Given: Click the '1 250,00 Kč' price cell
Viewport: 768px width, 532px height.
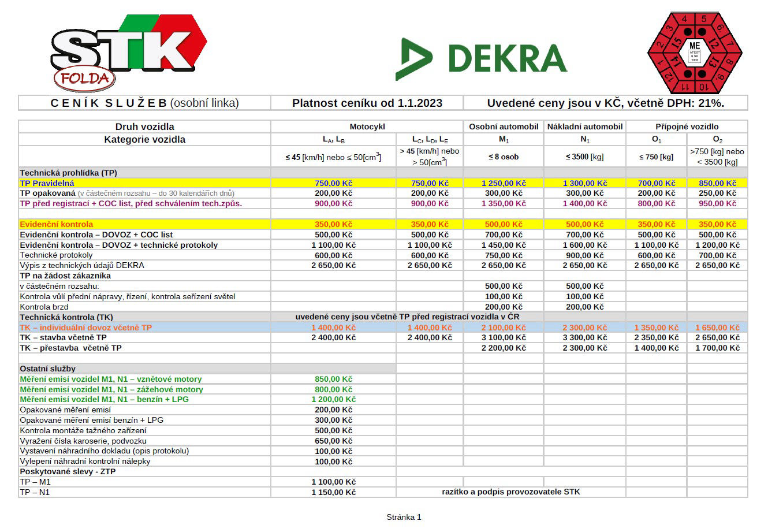Looking at the screenshot, I should point(504,183).
